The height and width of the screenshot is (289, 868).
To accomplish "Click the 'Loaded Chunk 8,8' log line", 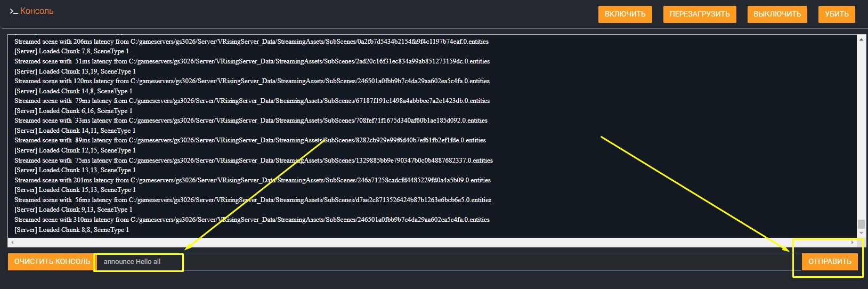I will point(71,230).
